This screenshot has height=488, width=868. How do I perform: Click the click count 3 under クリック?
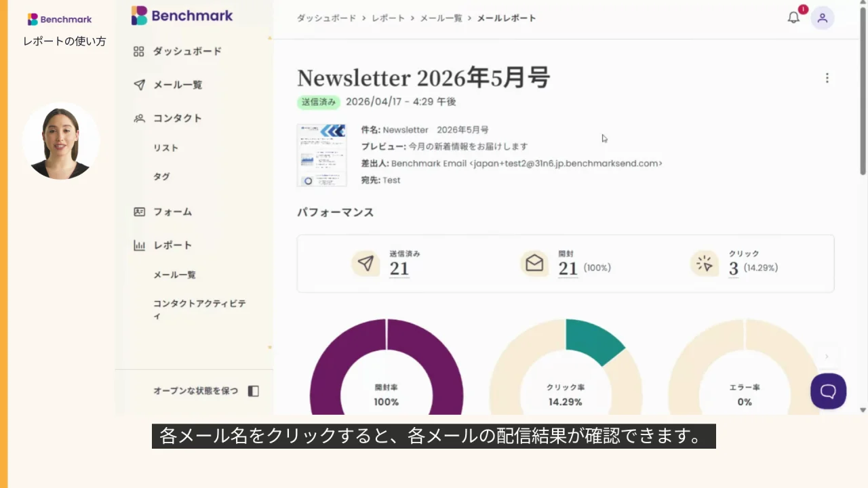(734, 269)
